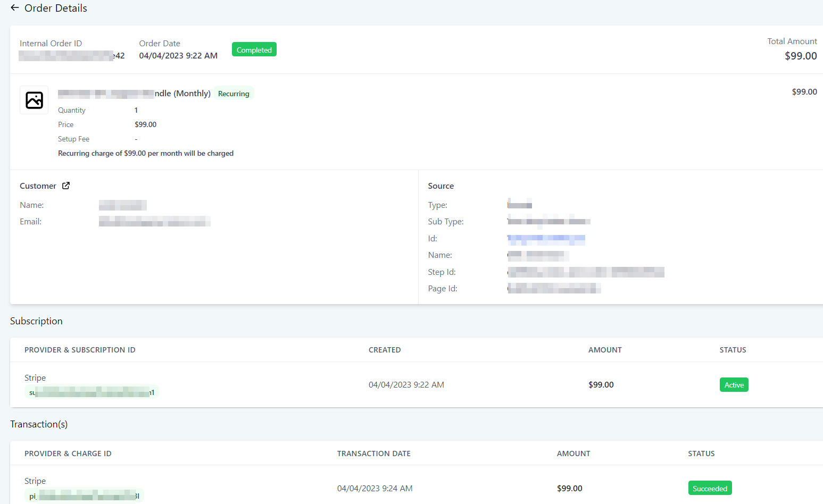
Task: Click the Provider & Subscription ID column header
Action: point(80,350)
